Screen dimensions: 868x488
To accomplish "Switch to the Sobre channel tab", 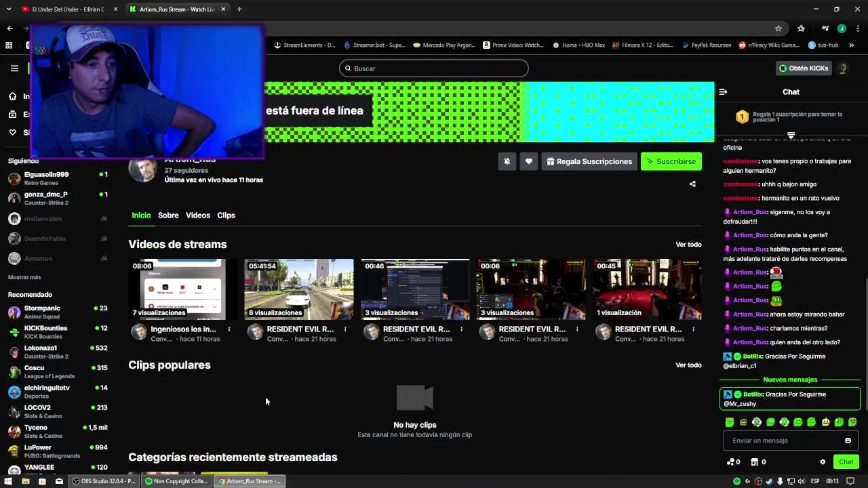I will tap(168, 216).
